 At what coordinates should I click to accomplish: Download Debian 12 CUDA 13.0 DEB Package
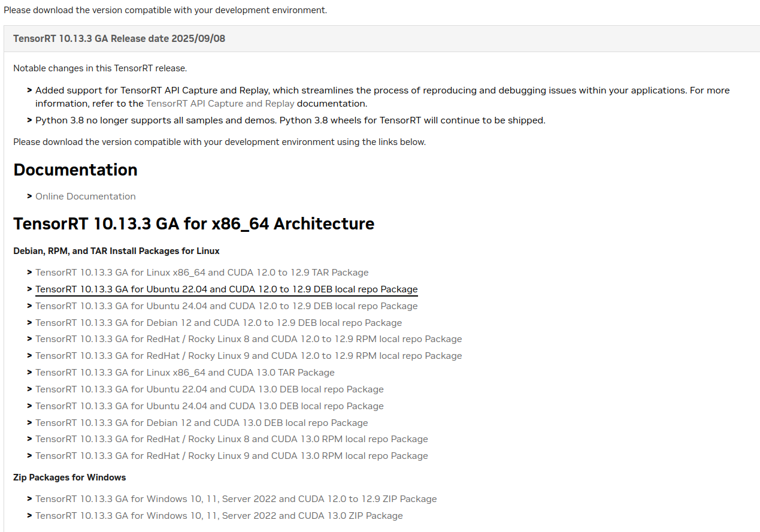point(202,423)
